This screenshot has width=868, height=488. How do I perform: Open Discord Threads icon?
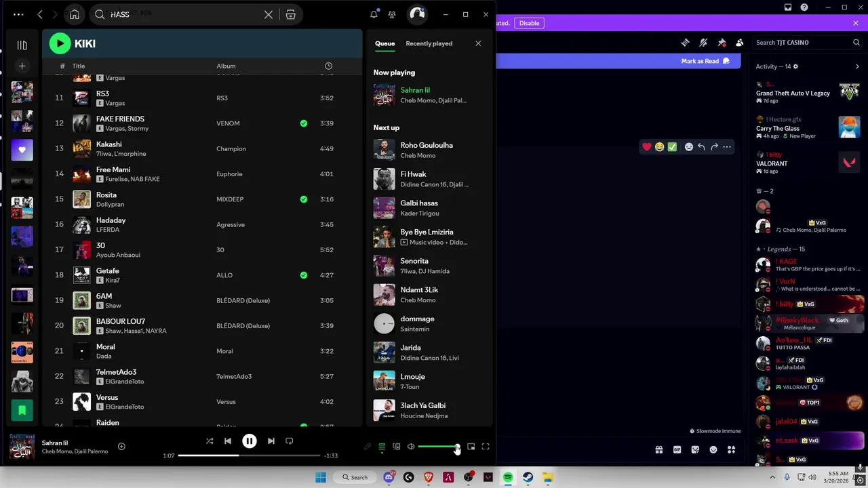[x=685, y=42]
